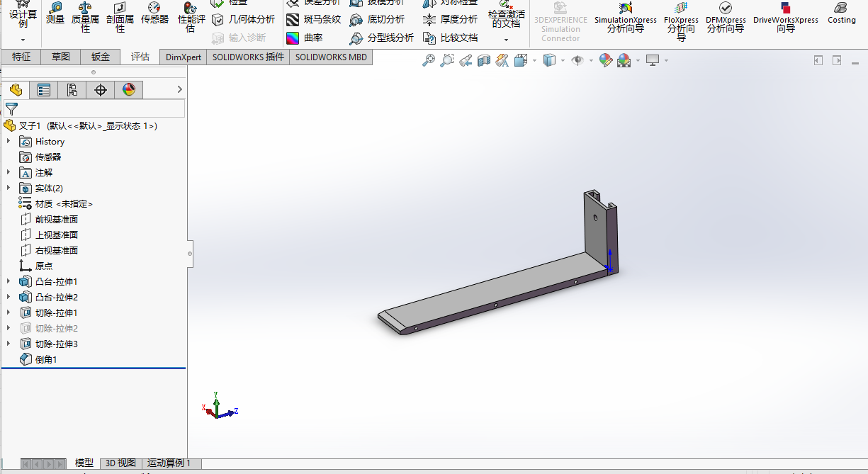Toggle 曲率 curvature display
The width and height of the screenshot is (868, 474).
(305, 38)
